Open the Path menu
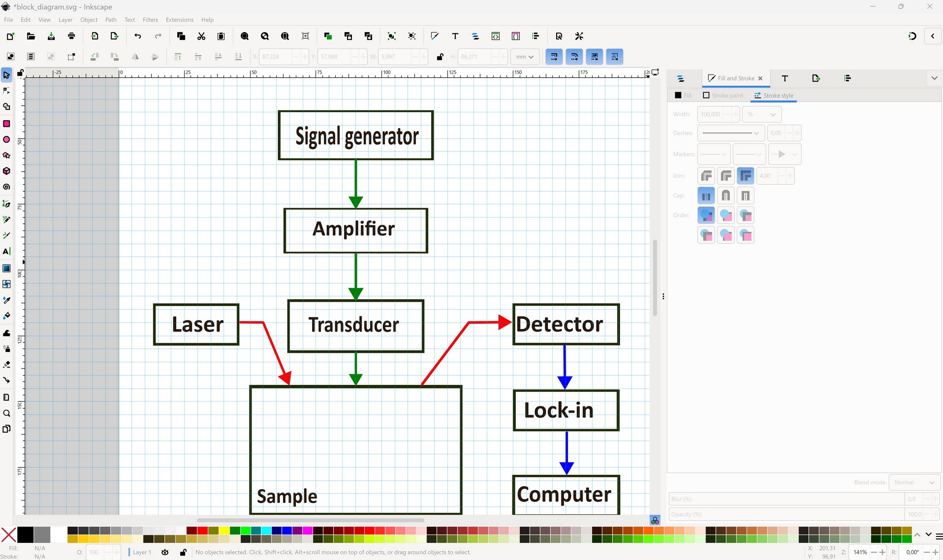 [111, 20]
